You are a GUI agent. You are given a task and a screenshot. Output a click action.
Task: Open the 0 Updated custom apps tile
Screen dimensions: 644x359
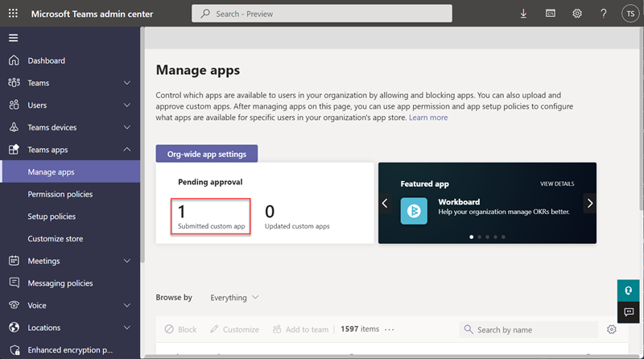click(x=297, y=217)
